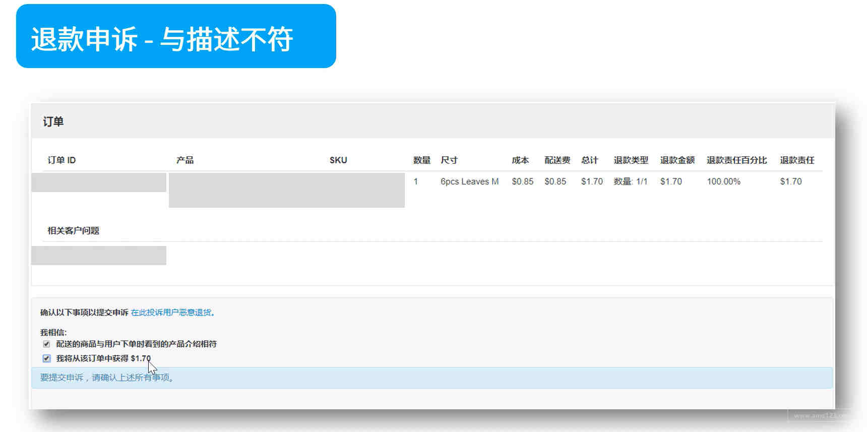Click the 数量: 1/1 refund type cell
The image size is (868, 432).
pos(630,181)
